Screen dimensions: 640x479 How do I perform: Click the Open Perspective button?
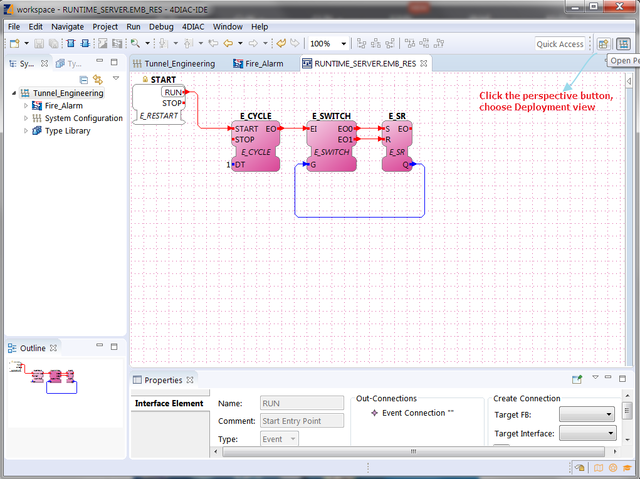[x=603, y=44]
